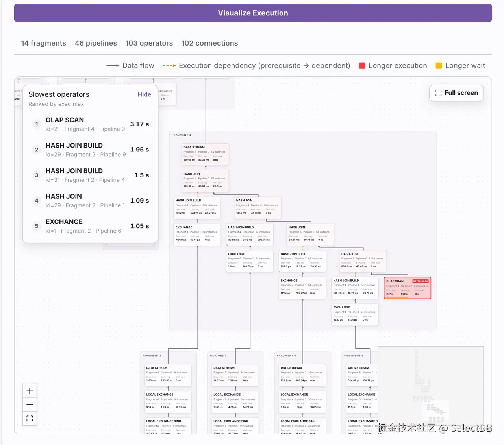Click EXCHANGE node in Fragment 4 Pipeline 4
The width and height of the screenshot is (504, 445).
(x=355, y=314)
